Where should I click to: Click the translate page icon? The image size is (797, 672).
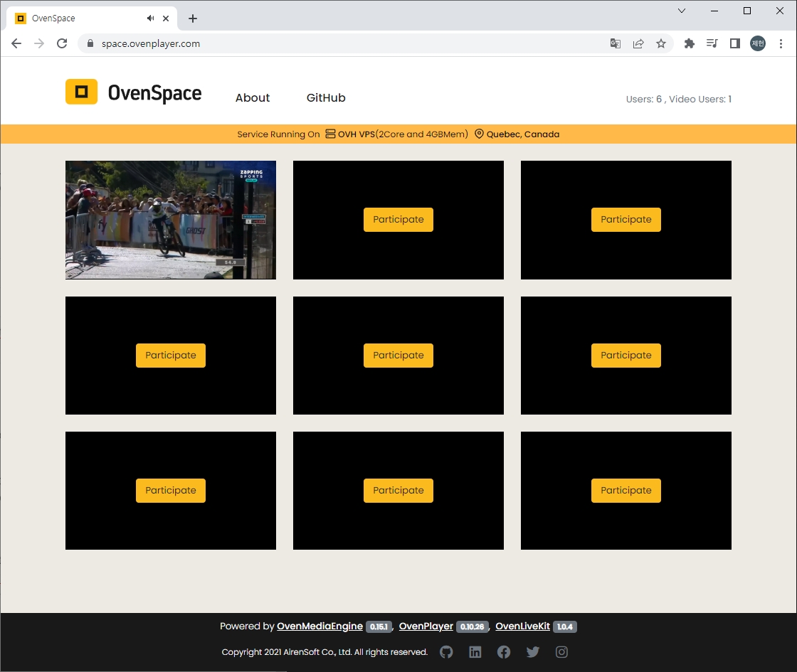pos(616,43)
